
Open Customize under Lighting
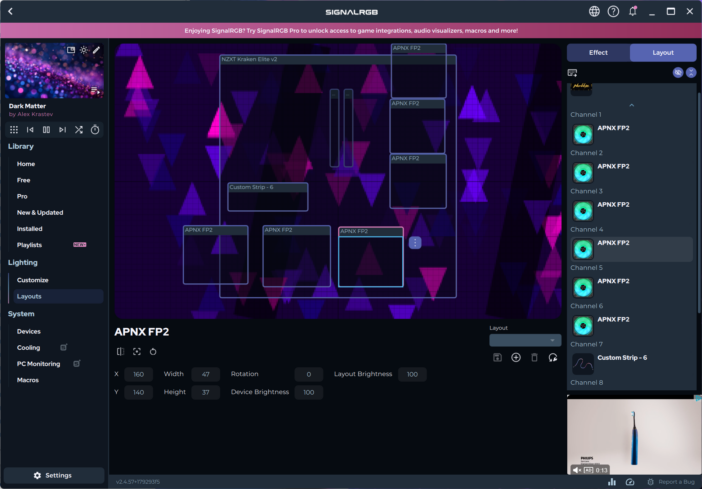[x=33, y=280]
